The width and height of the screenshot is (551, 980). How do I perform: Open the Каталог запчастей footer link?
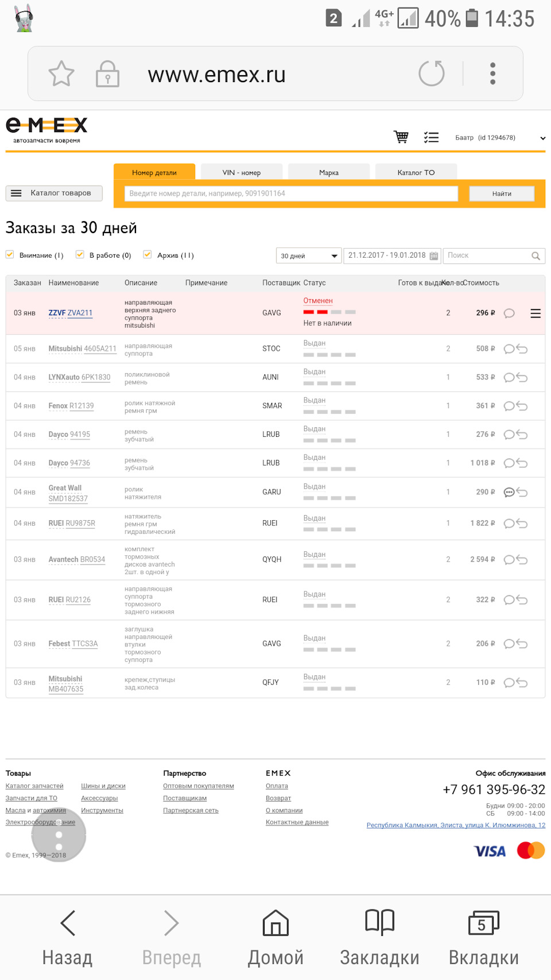34,786
